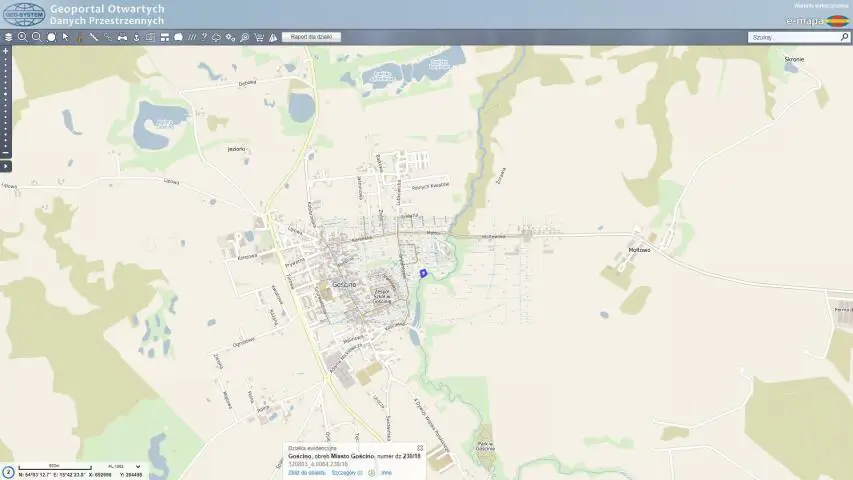Select the zoom out magnifier tool
This screenshot has width=853, height=480.
pyautogui.click(x=36, y=37)
